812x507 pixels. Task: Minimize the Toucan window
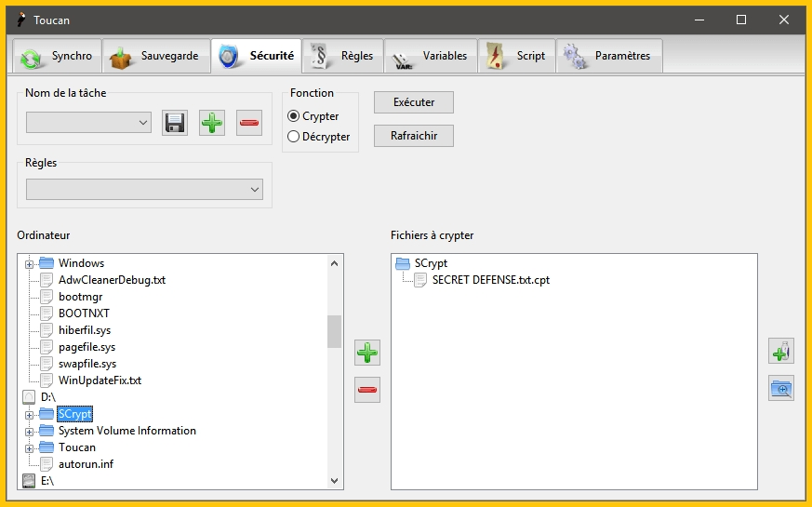pos(699,20)
